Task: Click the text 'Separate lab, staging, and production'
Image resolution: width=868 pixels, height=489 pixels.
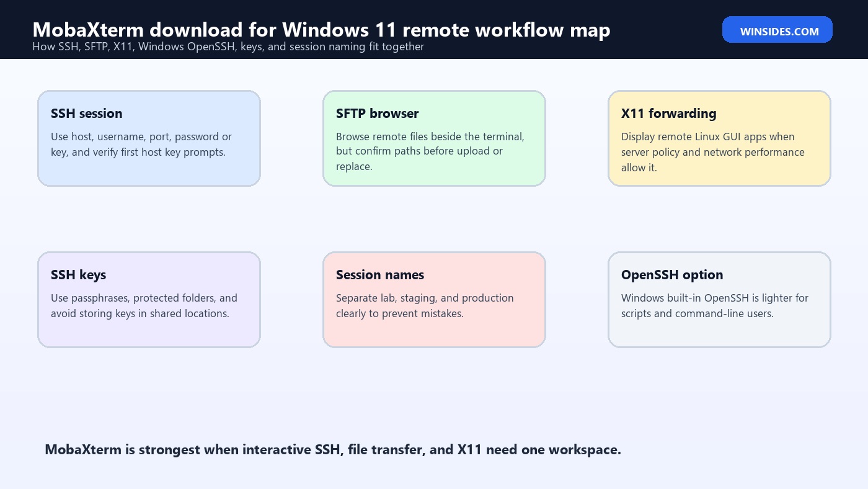Action: coord(425,298)
